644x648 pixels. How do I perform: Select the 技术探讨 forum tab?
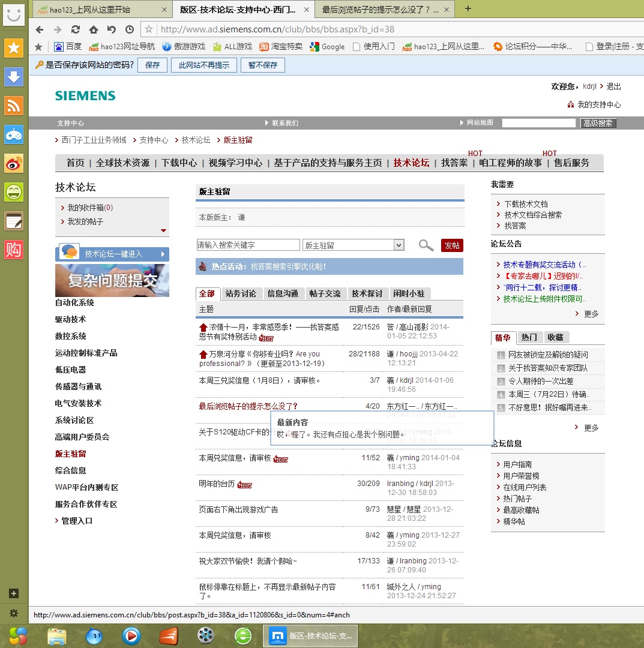coord(367,293)
